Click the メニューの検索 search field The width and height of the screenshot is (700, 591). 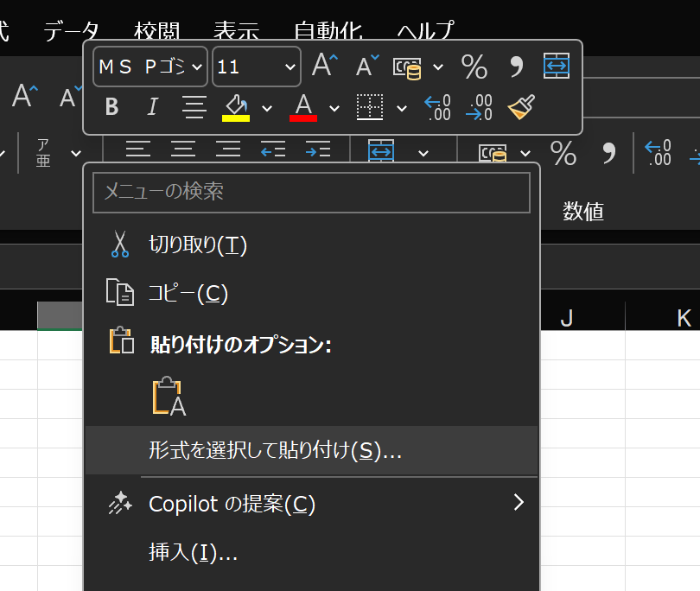tap(311, 192)
